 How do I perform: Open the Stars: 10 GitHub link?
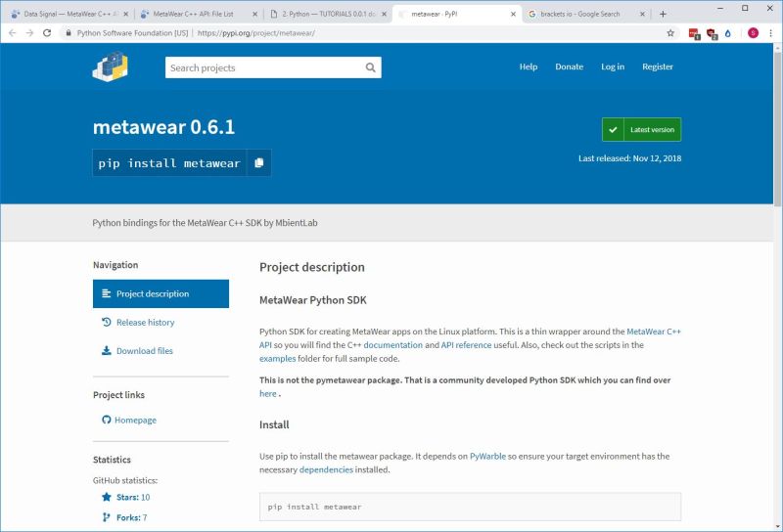coord(133,497)
